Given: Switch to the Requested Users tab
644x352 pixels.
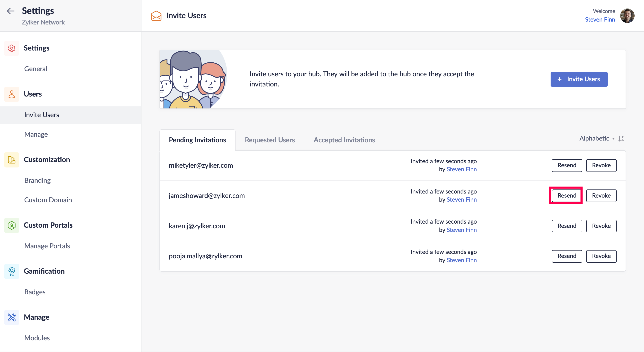Looking at the screenshot, I should [x=269, y=140].
